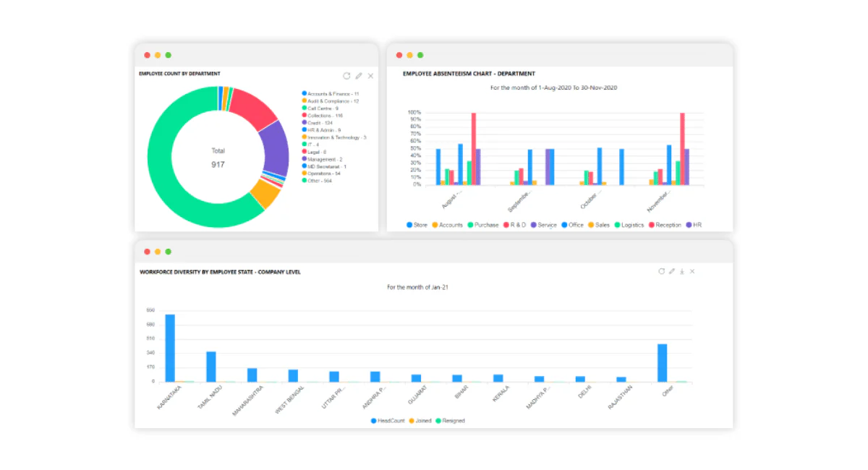Click the West Bengal headcount bar

click(x=293, y=375)
